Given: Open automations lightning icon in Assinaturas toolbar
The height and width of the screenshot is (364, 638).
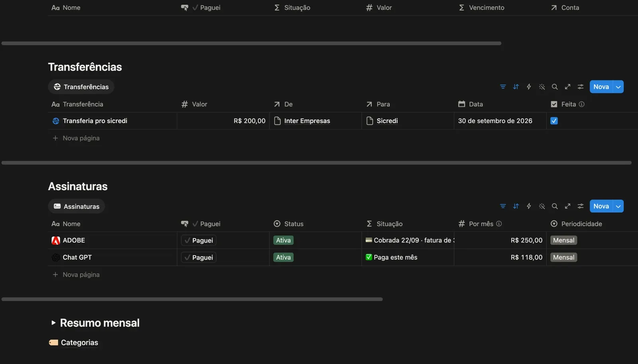Looking at the screenshot, I should (529, 206).
